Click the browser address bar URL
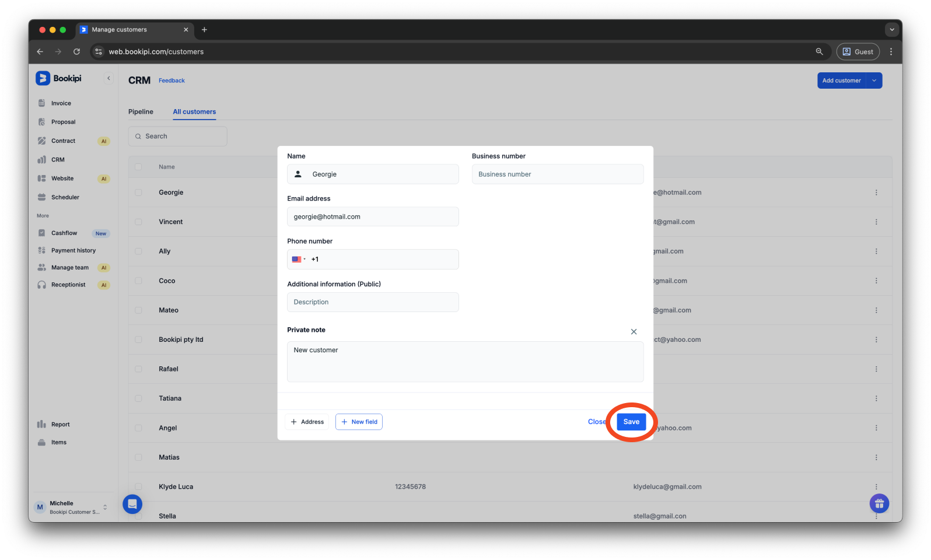931x560 pixels. coord(156,52)
